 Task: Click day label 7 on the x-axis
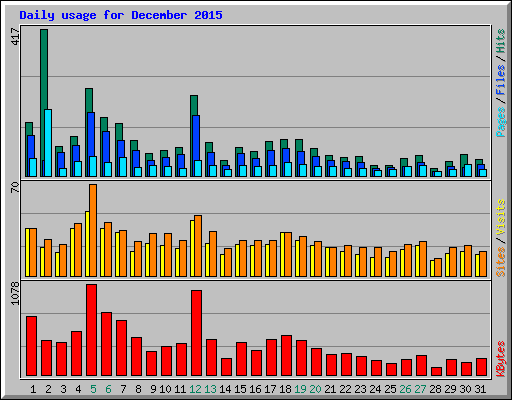[123, 389]
